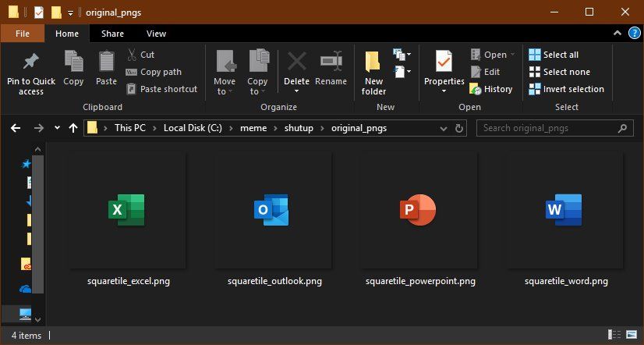Go back with the back arrow
The height and width of the screenshot is (345, 644).
tap(16, 128)
